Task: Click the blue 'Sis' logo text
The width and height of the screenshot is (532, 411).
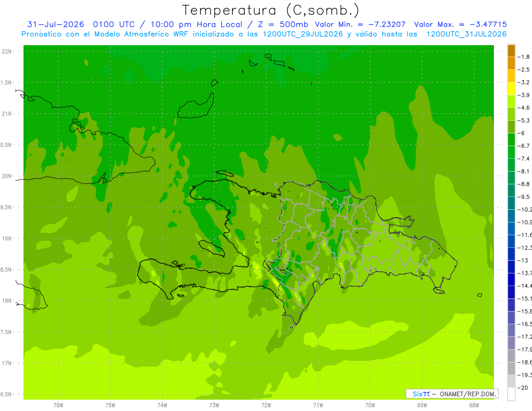Action: (417, 394)
